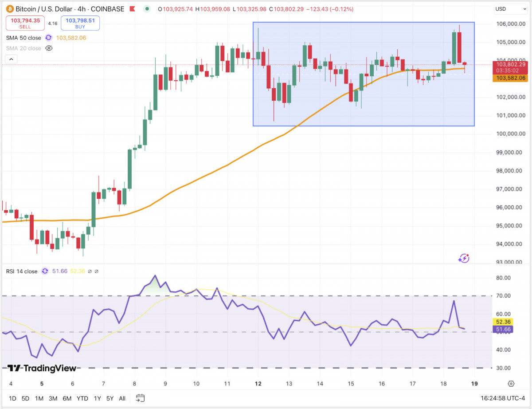Click the bold date 19 on the time axis
Image resolution: width=532 pixels, height=409 pixels.
pyautogui.click(x=474, y=384)
